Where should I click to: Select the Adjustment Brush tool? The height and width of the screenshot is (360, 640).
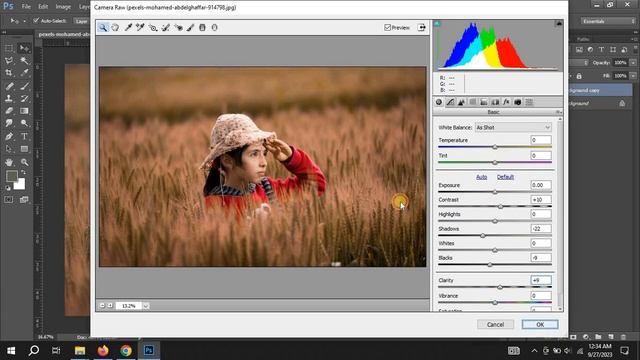pos(190,27)
